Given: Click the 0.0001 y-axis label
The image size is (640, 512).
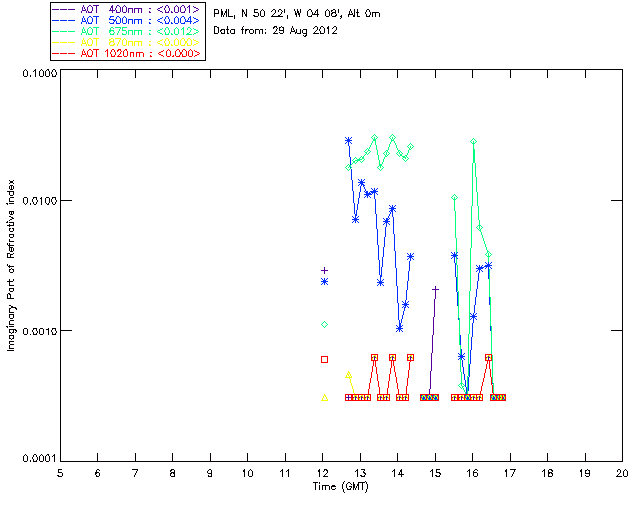Looking at the screenshot, I should coord(40,459).
